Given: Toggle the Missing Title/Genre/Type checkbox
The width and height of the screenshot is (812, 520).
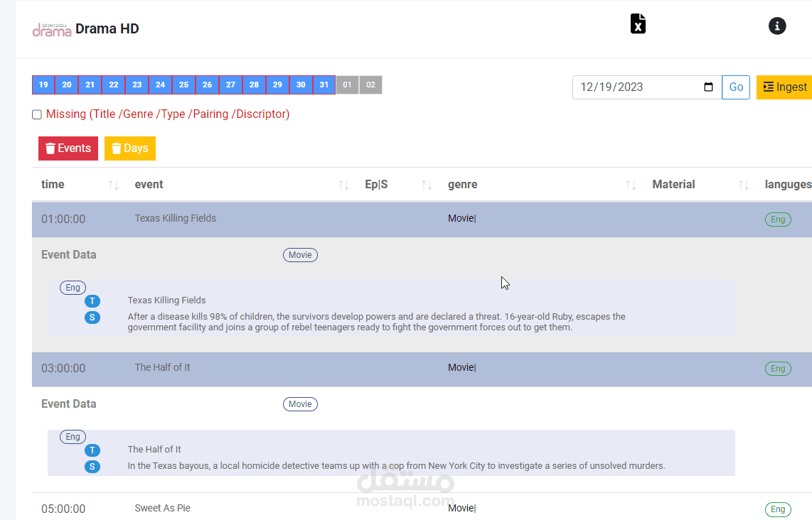Looking at the screenshot, I should click(37, 114).
